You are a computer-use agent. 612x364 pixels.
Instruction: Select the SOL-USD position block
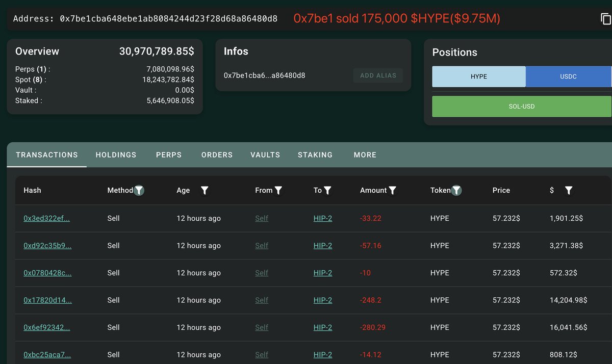(521, 107)
